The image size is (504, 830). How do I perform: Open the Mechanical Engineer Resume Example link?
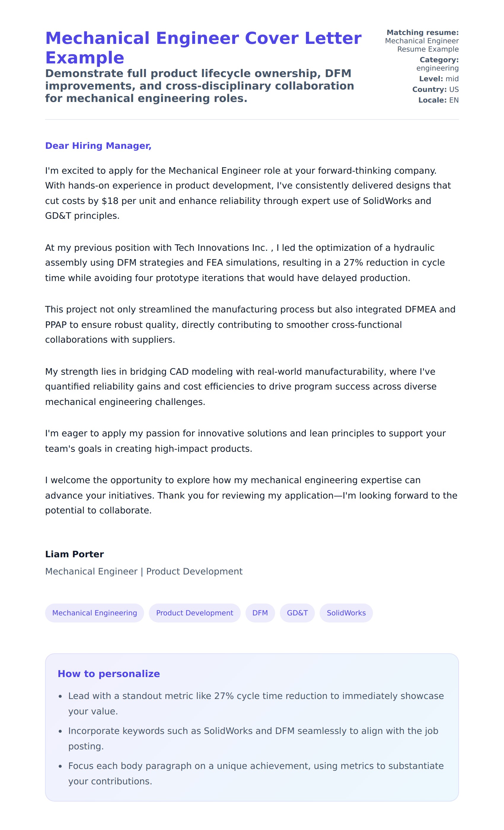click(422, 45)
